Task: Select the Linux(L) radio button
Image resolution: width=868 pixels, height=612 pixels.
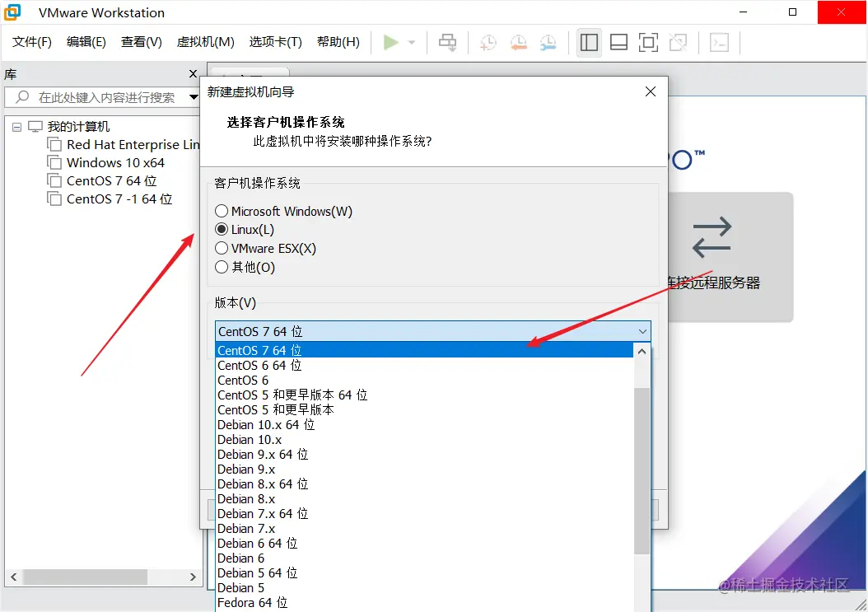Action: click(x=222, y=229)
